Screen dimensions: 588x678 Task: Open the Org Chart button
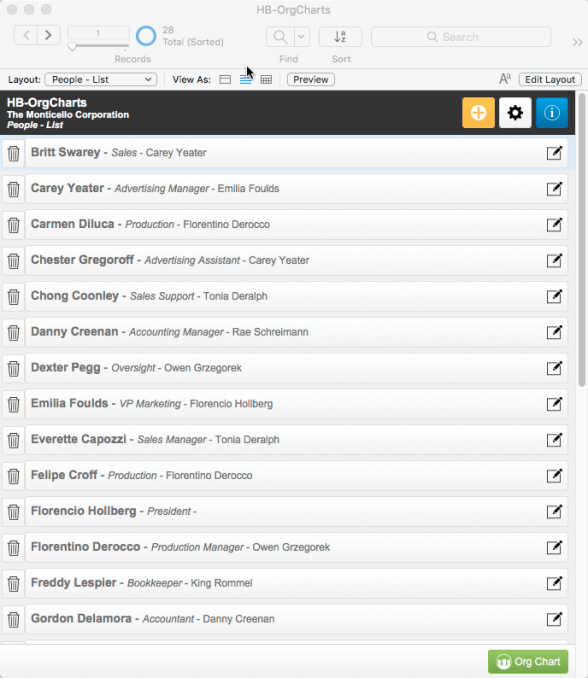point(528,662)
